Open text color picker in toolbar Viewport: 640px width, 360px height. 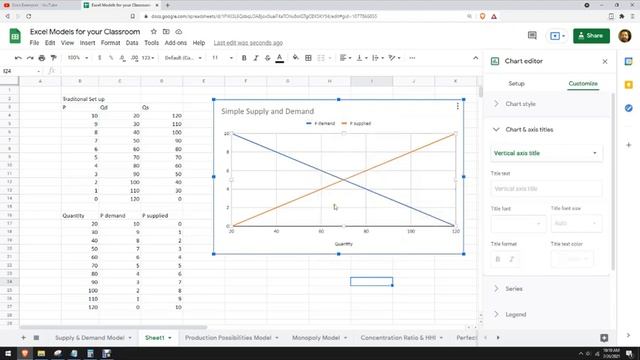tap(280, 58)
